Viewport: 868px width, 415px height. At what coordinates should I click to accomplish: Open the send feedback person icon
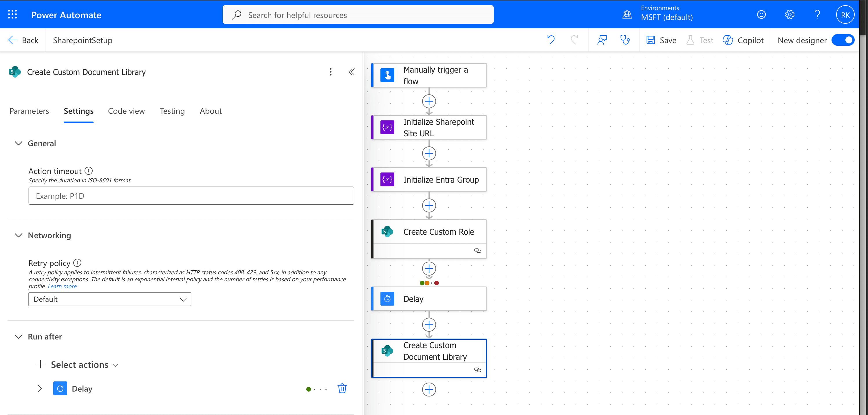tap(602, 40)
